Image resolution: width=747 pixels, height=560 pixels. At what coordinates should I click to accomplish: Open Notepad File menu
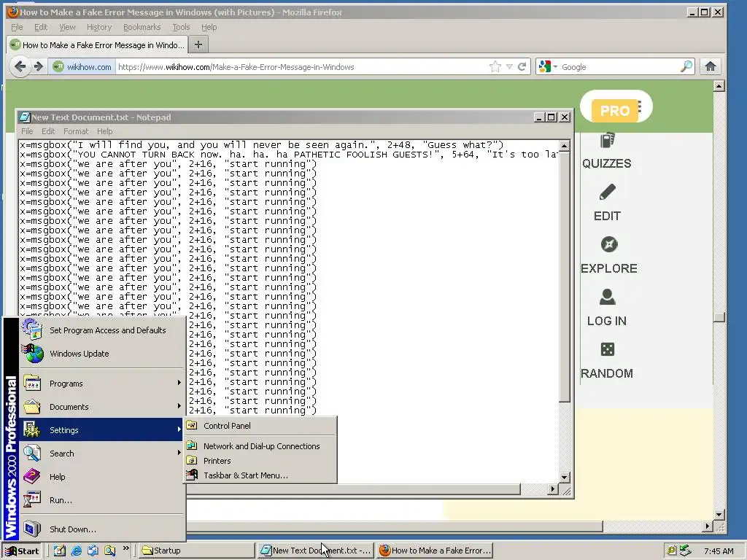tap(27, 131)
